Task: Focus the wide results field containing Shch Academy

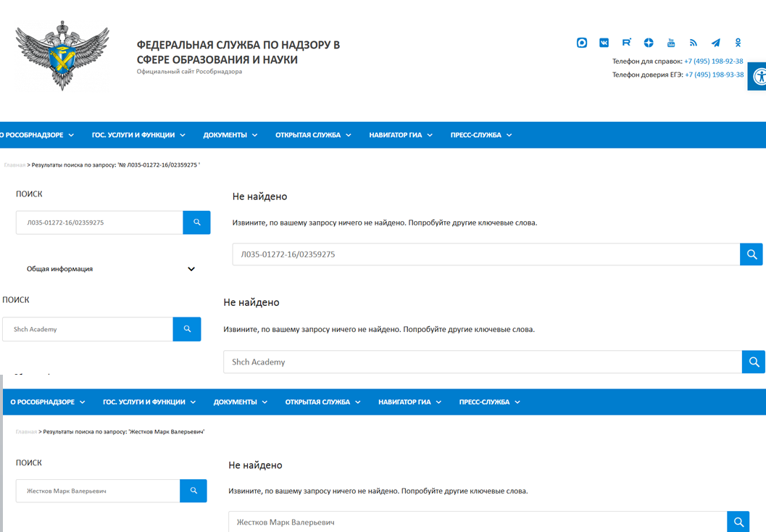Action: click(x=483, y=362)
